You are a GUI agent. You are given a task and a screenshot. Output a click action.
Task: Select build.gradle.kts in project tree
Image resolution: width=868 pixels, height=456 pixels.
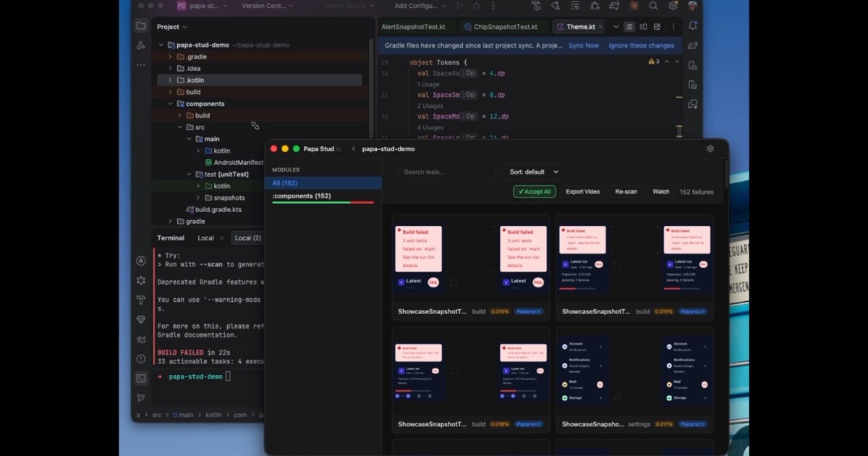coord(218,210)
